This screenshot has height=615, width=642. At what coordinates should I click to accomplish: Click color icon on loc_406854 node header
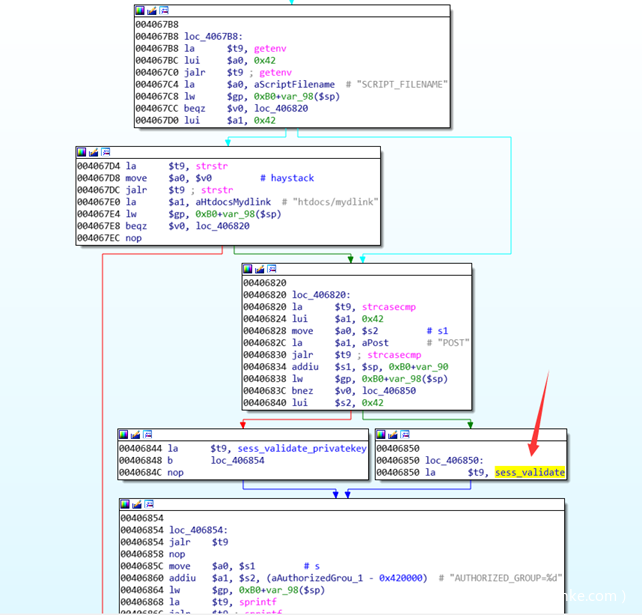(x=125, y=504)
